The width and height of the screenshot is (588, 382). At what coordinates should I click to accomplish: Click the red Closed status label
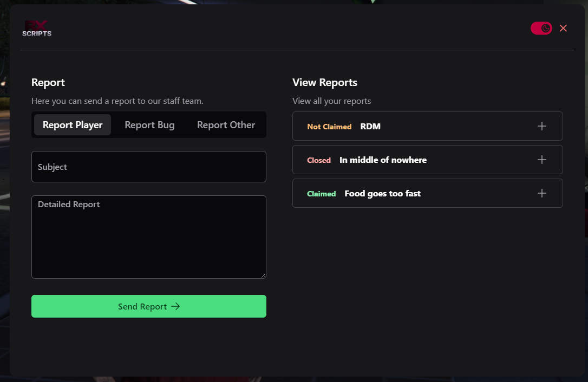pos(319,160)
